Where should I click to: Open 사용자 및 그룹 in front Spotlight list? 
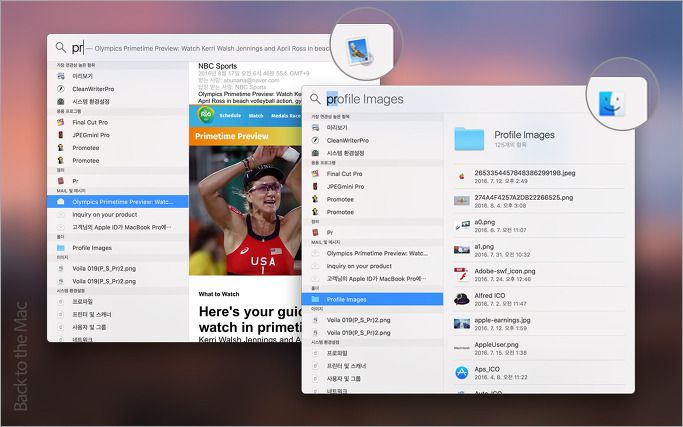372,378
